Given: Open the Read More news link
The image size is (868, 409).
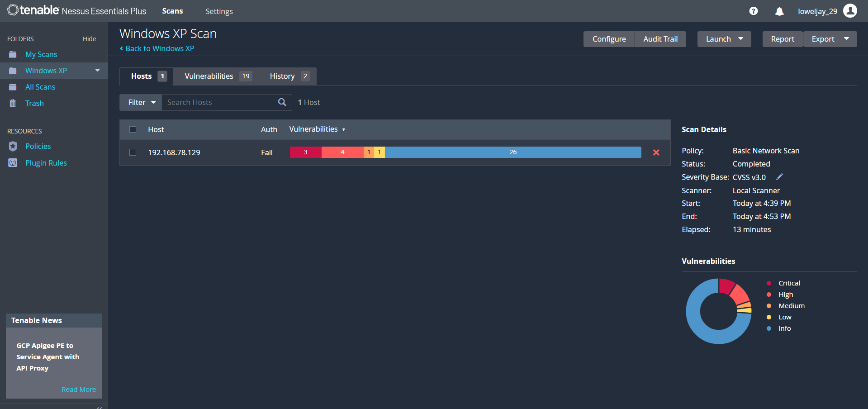Looking at the screenshot, I should [79, 390].
